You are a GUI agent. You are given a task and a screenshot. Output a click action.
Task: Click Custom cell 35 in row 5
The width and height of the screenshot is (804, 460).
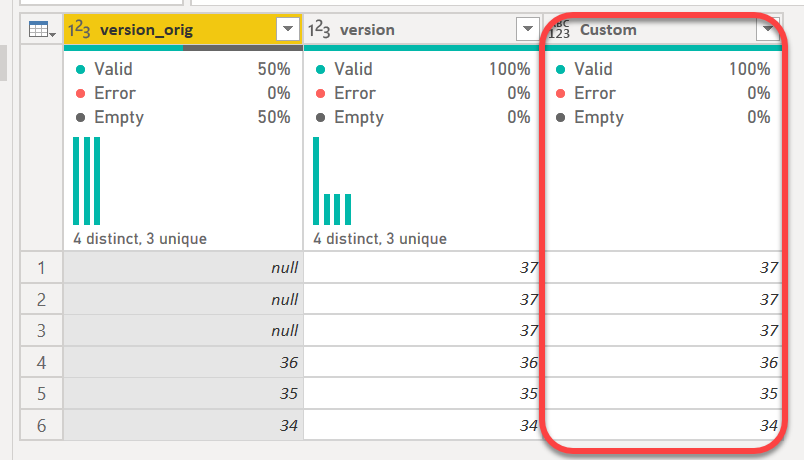click(663, 393)
